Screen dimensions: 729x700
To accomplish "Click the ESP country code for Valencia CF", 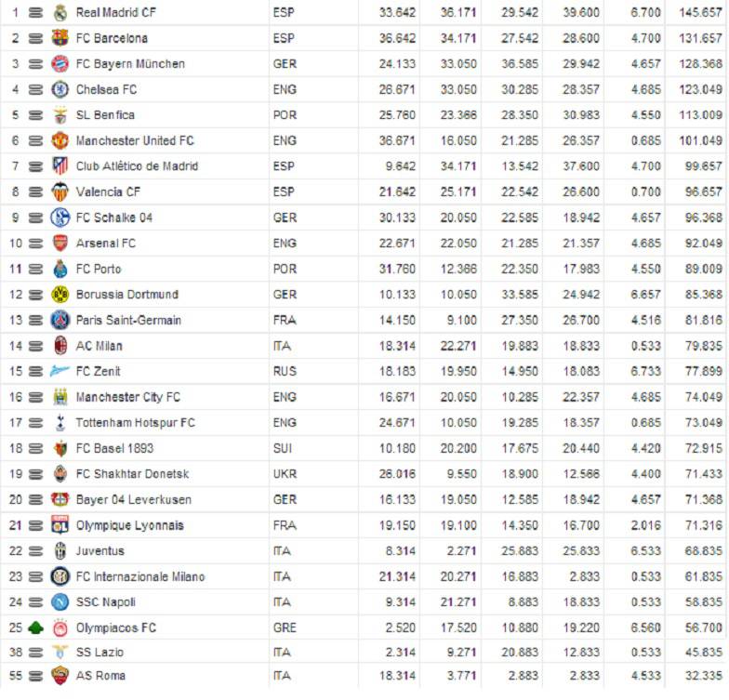I will pyautogui.click(x=283, y=192).
